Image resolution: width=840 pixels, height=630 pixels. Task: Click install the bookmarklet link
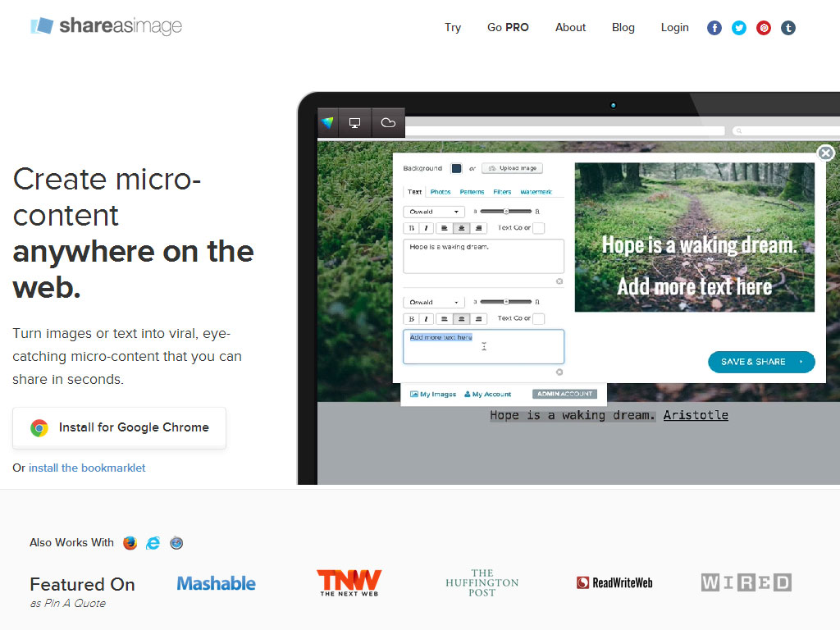[87, 468]
